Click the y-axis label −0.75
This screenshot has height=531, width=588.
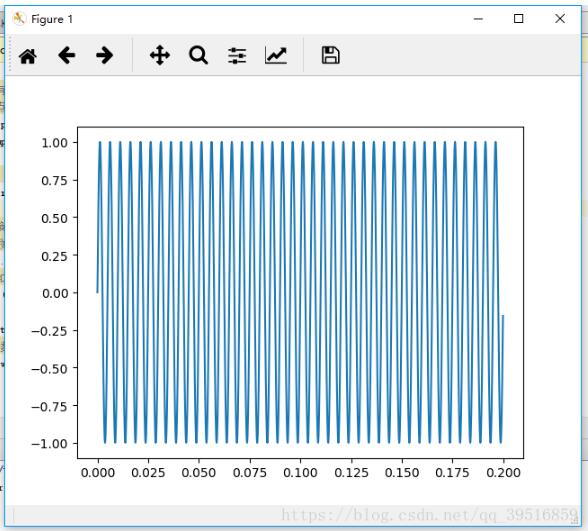coord(49,406)
